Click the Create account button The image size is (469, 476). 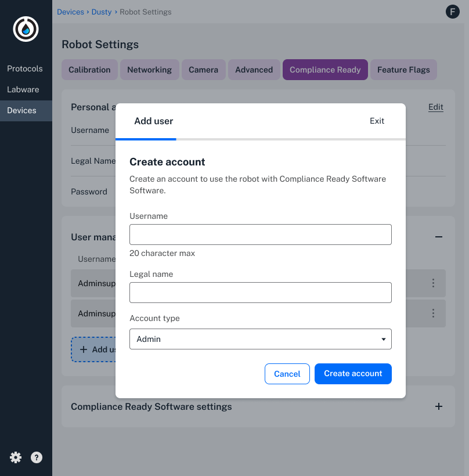point(353,374)
